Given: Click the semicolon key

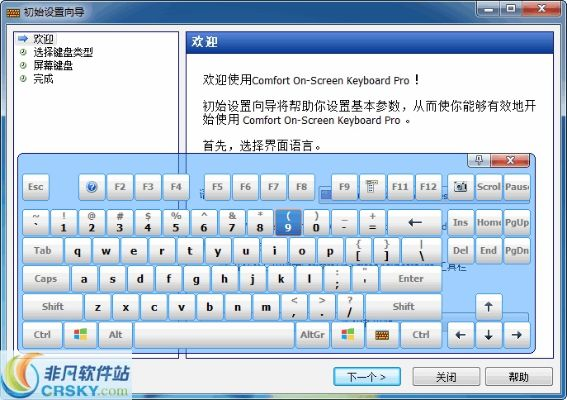Looking at the screenshot, I should click(337, 279).
